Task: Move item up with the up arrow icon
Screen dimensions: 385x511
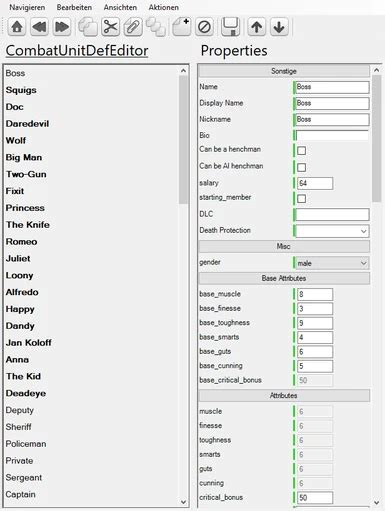Action: 256,27
